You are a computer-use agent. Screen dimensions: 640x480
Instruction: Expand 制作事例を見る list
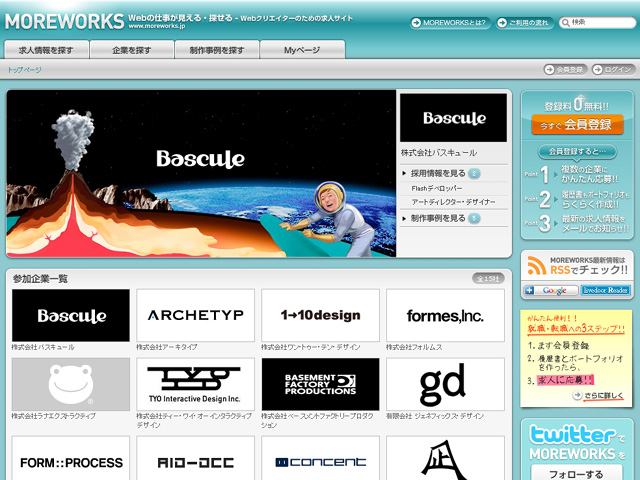pos(438,218)
